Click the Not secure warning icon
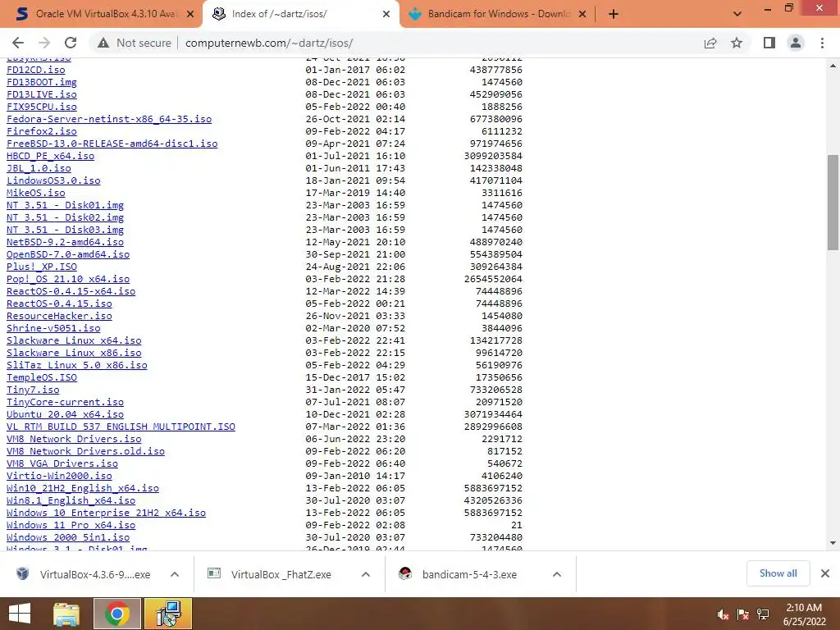840x630 pixels. pos(103,43)
